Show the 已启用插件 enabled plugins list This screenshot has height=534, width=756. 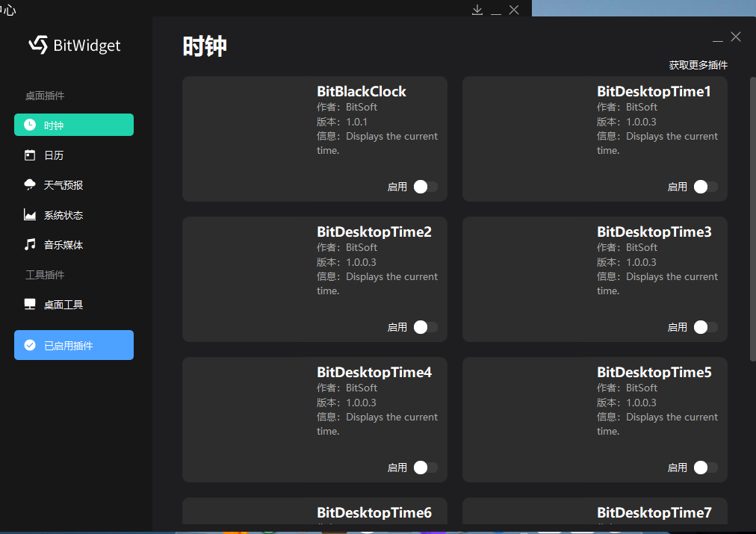pyautogui.click(x=74, y=345)
